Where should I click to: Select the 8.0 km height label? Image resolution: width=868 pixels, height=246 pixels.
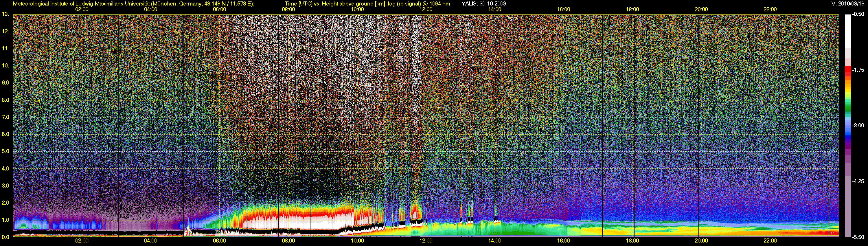pyautogui.click(x=5, y=100)
